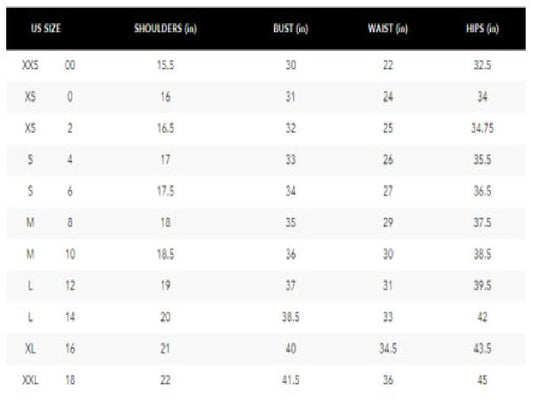This screenshot has height=406, width=533.
Task: Select the XXS size label
Action: click(x=30, y=65)
